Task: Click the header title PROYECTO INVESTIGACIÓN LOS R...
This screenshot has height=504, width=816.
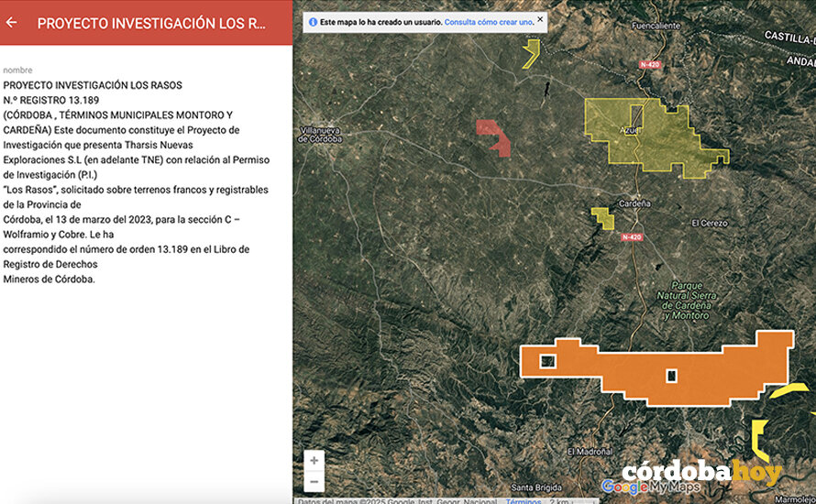Action: (x=151, y=24)
